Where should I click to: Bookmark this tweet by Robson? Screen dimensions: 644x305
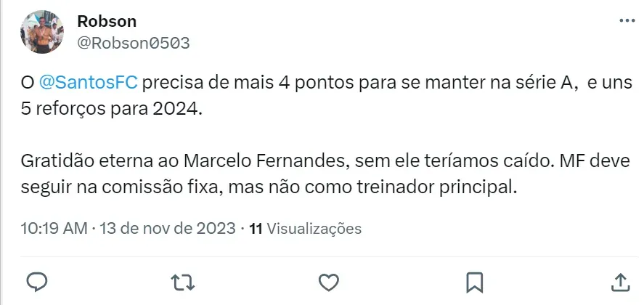click(x=475, y=280)
